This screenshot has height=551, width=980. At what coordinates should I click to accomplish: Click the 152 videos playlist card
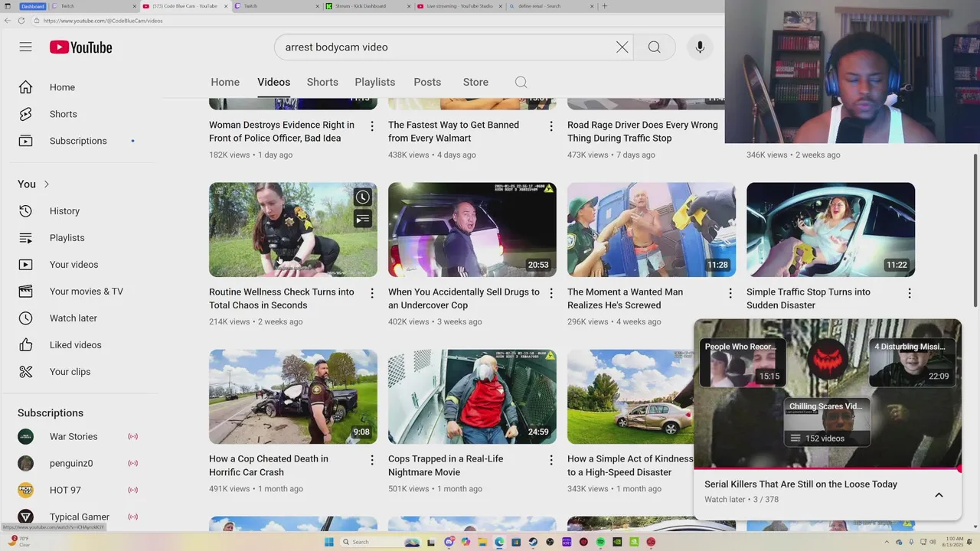click(x=827, y=422)
